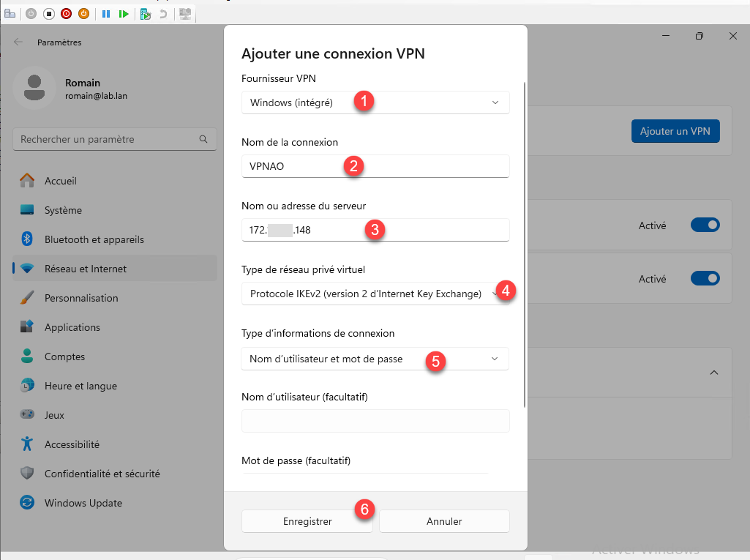Open the Fournisseur VPN dropdown
This screenshot has width=750, height=560.
[x=375, y=102]
